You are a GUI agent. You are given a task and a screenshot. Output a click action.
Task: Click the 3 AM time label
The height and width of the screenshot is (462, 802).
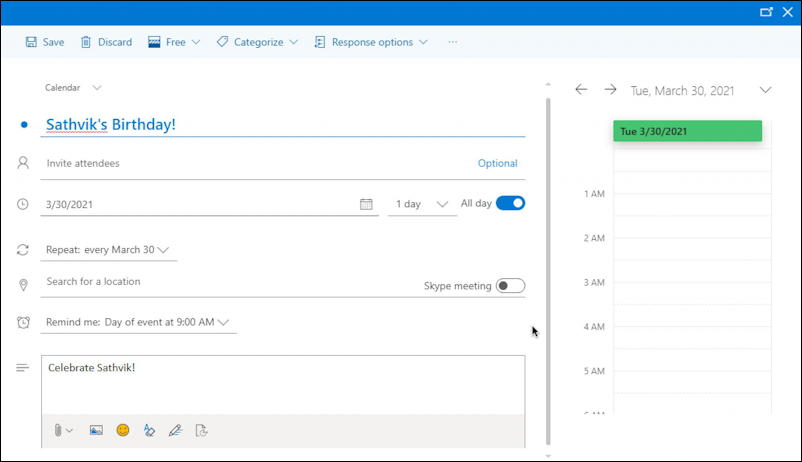[594, 282]
